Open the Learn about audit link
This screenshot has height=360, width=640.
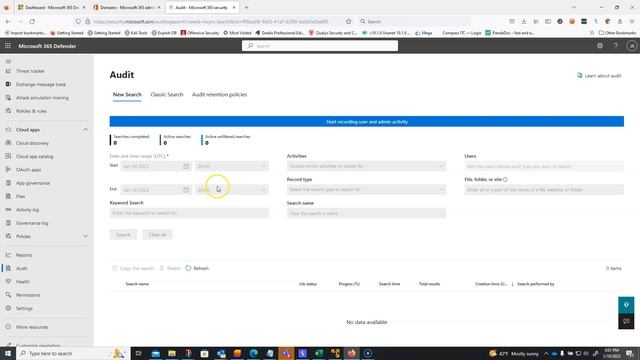(x=599, y=76)
